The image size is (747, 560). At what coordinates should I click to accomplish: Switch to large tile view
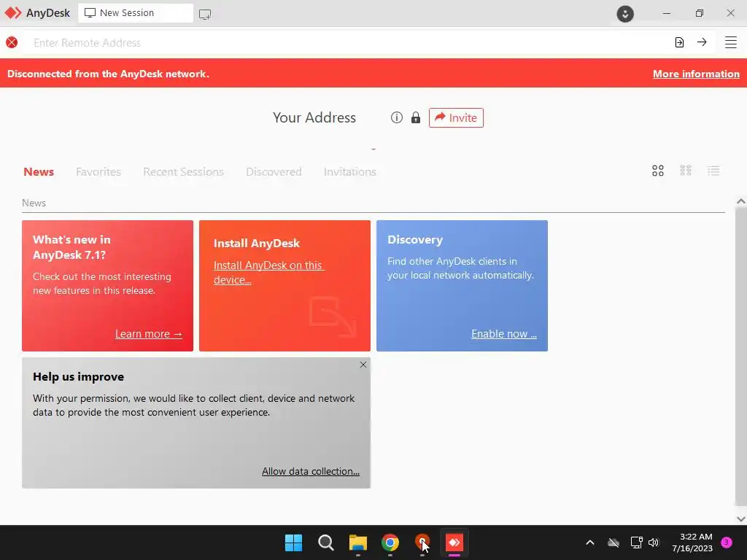click(658, 171)
